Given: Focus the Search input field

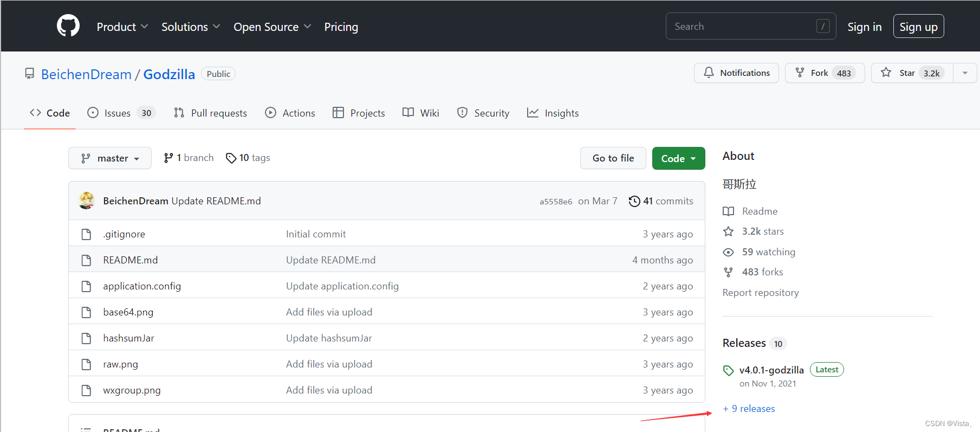Looking at the screenshot, I should click(751, 26).
